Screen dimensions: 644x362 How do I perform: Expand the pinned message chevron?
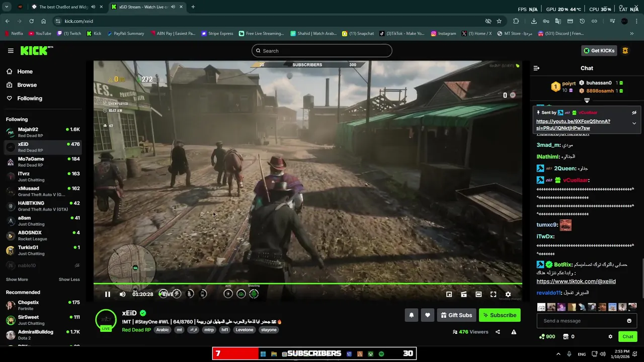coord(634,123)
